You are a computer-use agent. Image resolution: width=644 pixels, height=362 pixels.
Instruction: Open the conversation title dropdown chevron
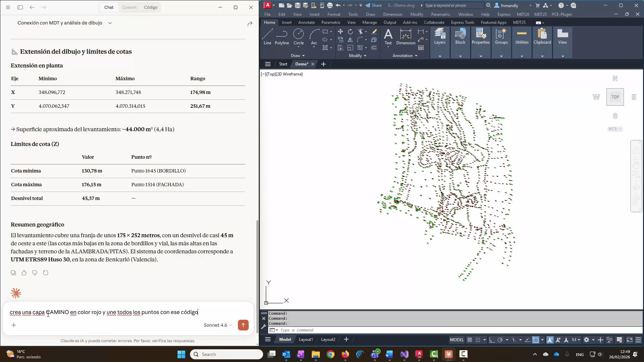click(110, 23)
